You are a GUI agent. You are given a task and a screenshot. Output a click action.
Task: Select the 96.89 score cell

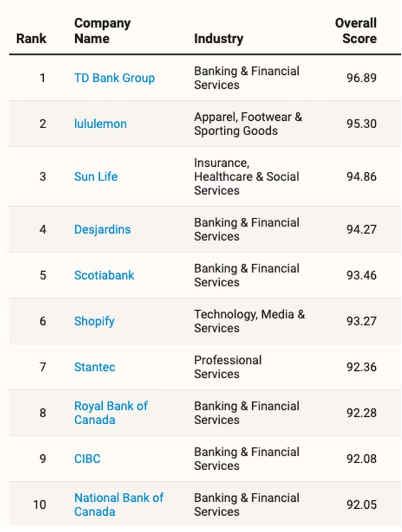point(361,78)
